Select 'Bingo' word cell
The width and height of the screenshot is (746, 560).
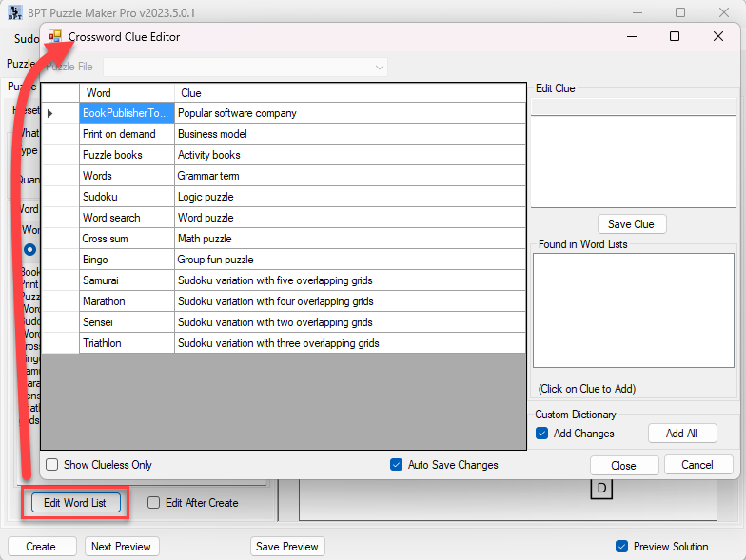[128, 260]
